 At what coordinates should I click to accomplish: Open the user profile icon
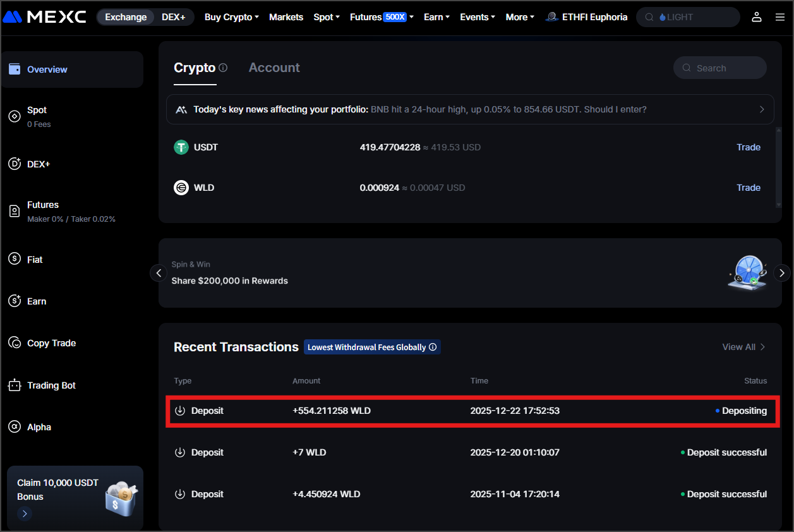757,17
